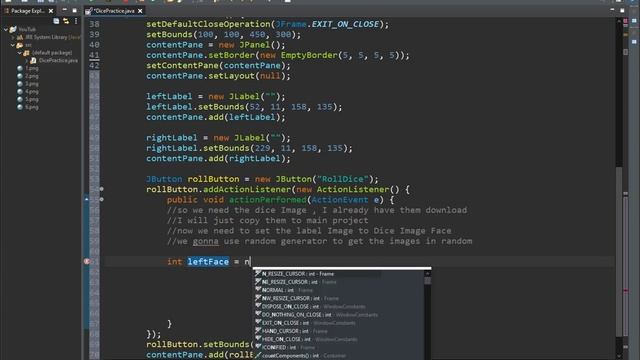Choose HIDE_ON_CLOSE from autocomplete list
The image size is (640, 360).
coord(338,339)
